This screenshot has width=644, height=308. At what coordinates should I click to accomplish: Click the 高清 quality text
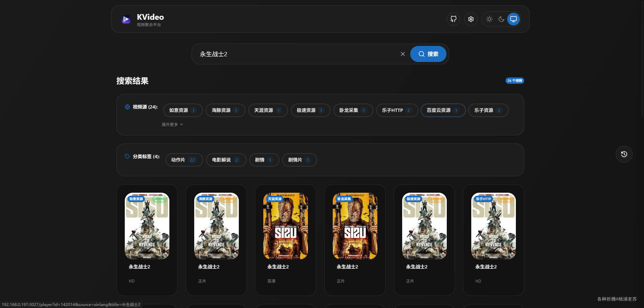(x=271, y=281)
